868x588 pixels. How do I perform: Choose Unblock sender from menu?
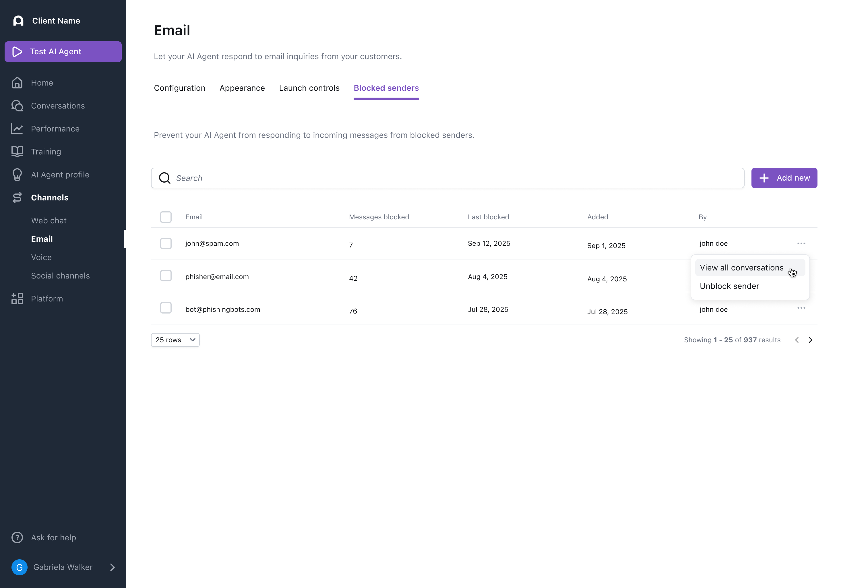729,286
